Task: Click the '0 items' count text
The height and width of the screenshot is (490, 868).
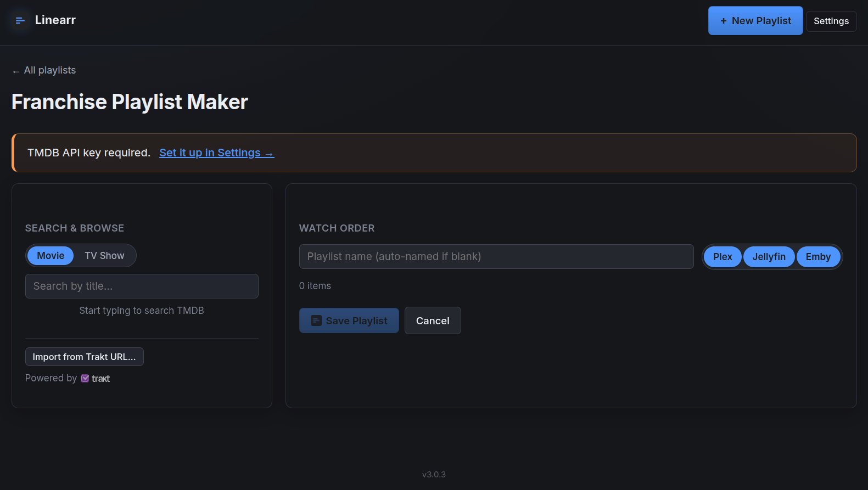Action: (315, 286)
